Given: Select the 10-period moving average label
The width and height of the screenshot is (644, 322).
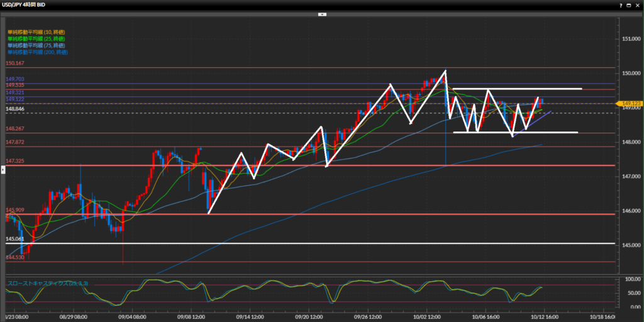Looking at the screenshot, I should (36, 31).
